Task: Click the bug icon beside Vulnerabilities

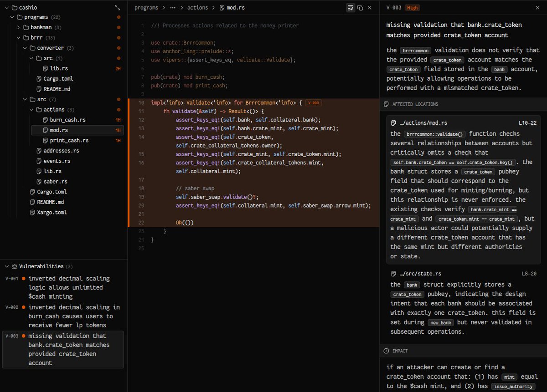Action: (15, 266)
